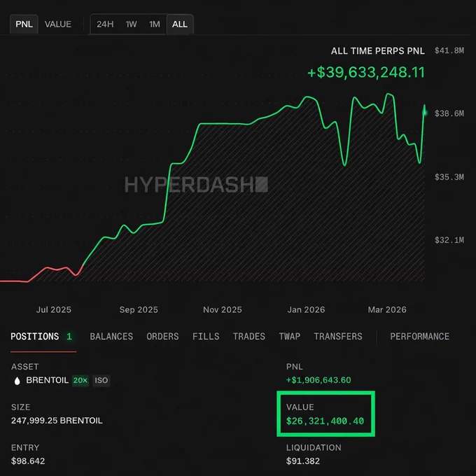Click the positions count badge 1
The image size is (476, 476).
(69, 337)
